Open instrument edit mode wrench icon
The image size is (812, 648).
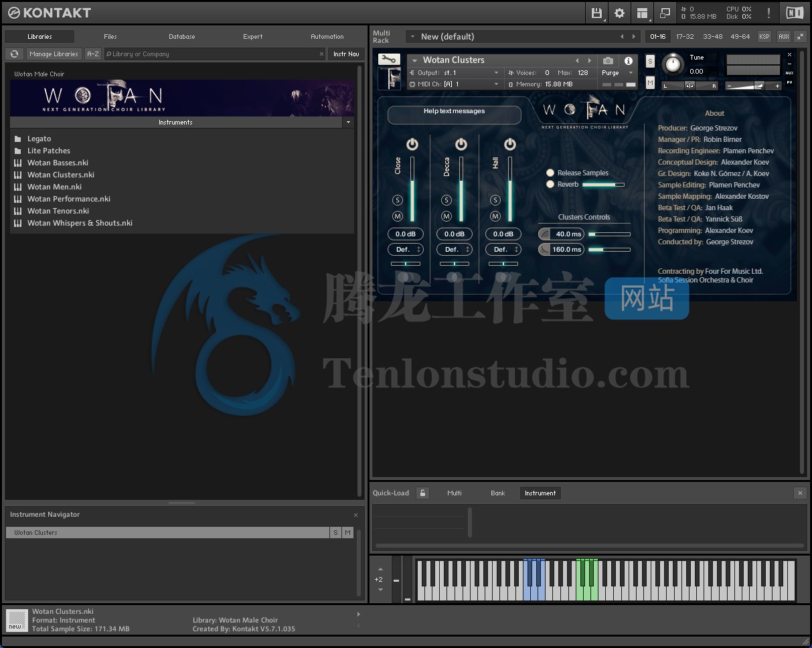389,60
